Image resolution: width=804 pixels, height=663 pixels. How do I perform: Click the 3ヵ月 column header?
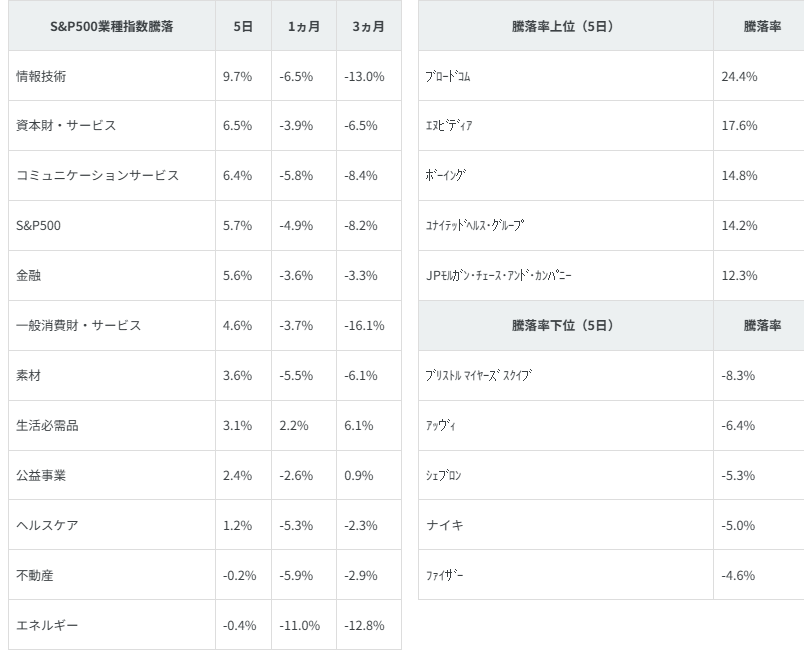pyautogui.click(x=368, y=27)
